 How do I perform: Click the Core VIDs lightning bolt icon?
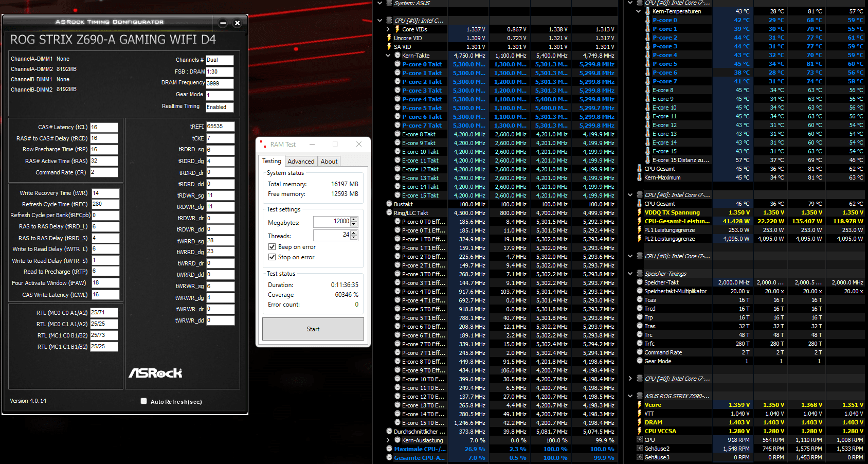397,29
